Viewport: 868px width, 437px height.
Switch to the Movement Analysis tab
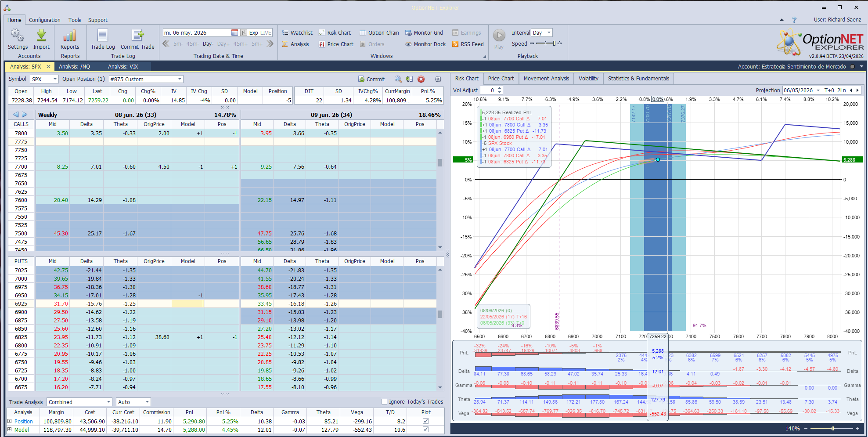(x=546, y=79)
